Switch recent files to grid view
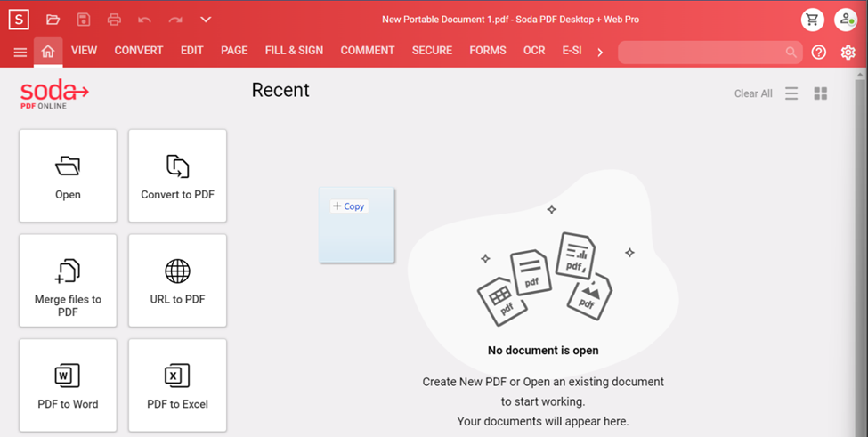This screenshot has width=868, height=437. tap(821, 93)
